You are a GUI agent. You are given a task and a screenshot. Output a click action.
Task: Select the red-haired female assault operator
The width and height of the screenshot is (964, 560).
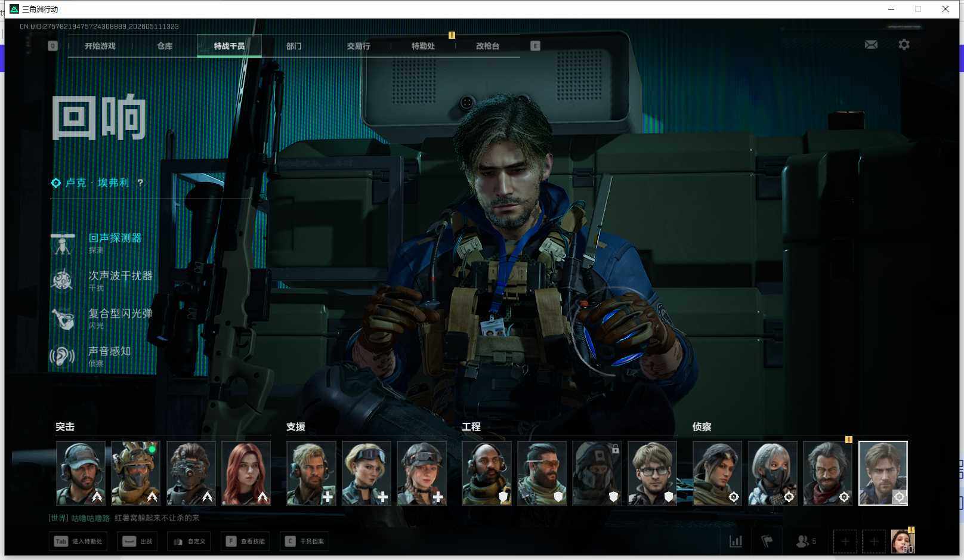(246, 473)
